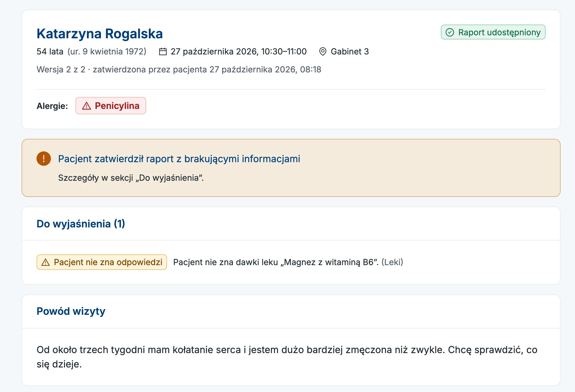Click the Wersja 2 z 2 approval line
Image resolution: width=575 pixels, height=392 pixels.
click(179, 69)
